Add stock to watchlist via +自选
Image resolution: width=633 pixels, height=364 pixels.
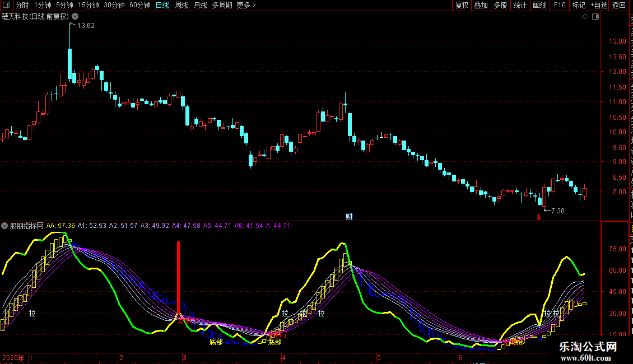click(x=599, y=5)
